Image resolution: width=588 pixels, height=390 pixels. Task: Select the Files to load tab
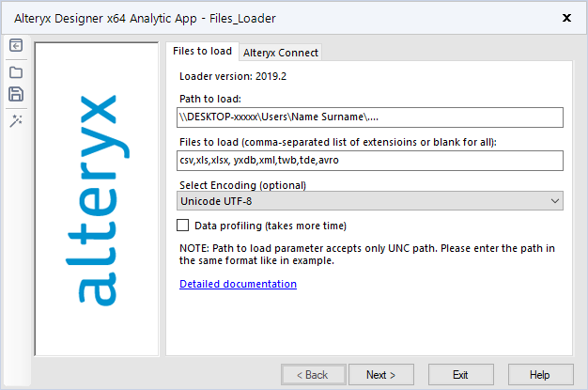coord(203,52)
